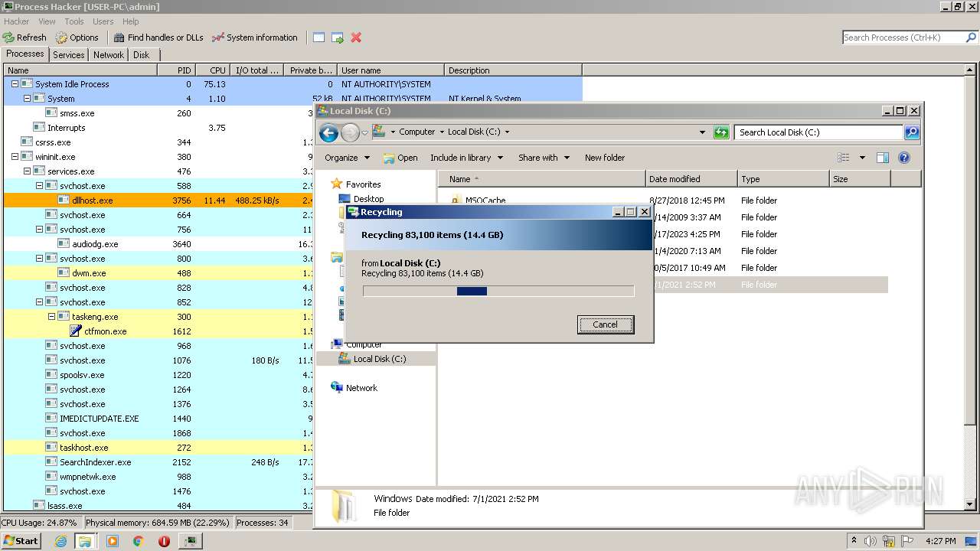The image size is (980, 551).
Task: Click the taskbar clock showing 4:27 PM
Action: [940, 541]
